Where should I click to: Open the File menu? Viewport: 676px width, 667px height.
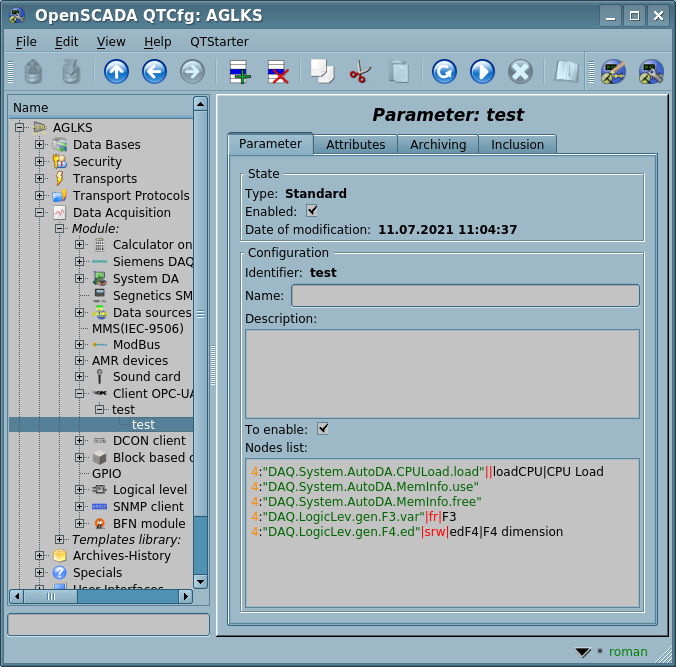[26, 41]
